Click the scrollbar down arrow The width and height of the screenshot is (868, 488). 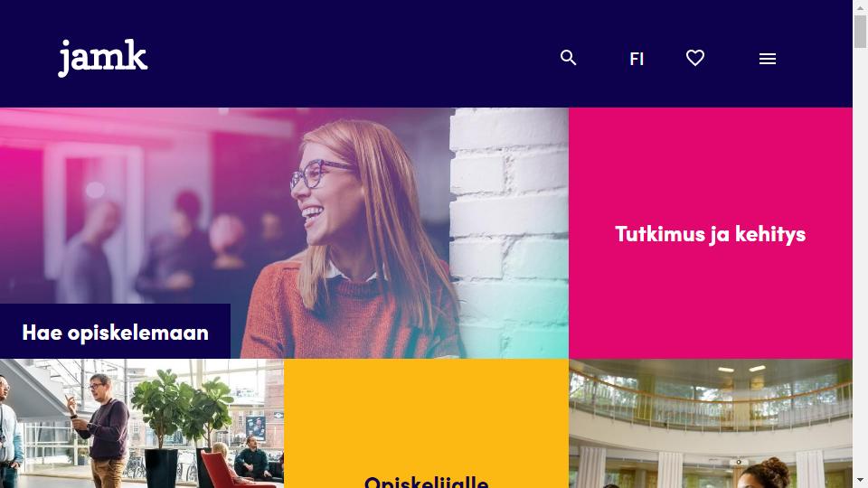[x=860, y=482]
